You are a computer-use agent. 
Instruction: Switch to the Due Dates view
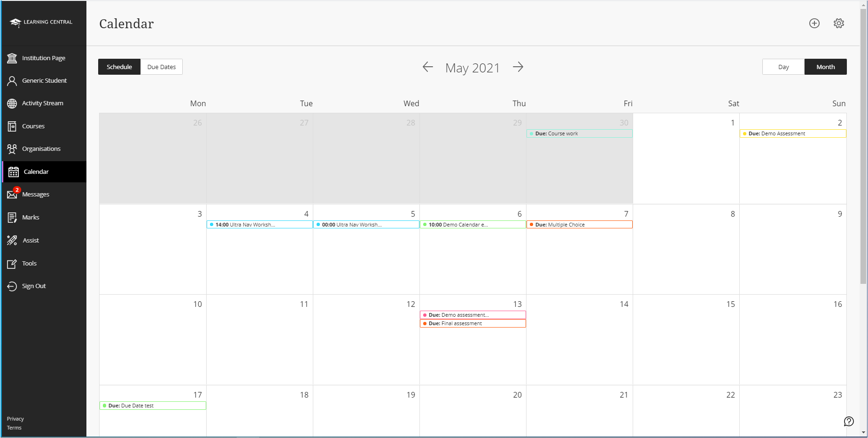click(161, 67)
